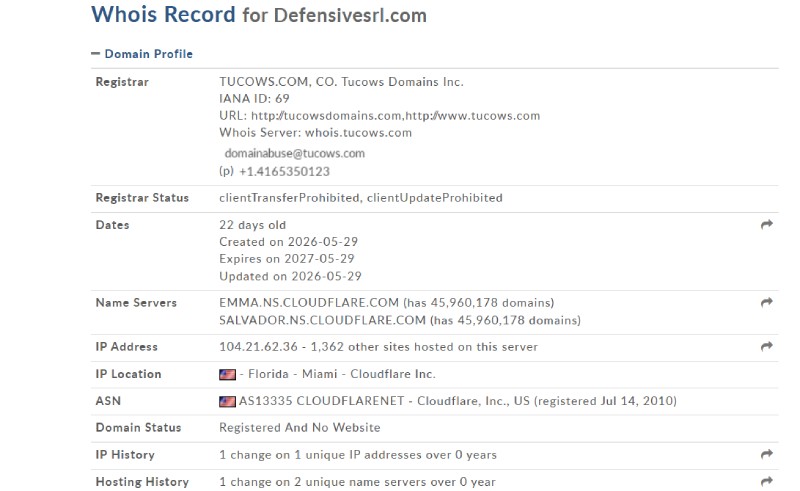Screen dimensions: 800x491
Task: Click the AS13335 CLOUDFLARENET ASN text
Action: 321,401
